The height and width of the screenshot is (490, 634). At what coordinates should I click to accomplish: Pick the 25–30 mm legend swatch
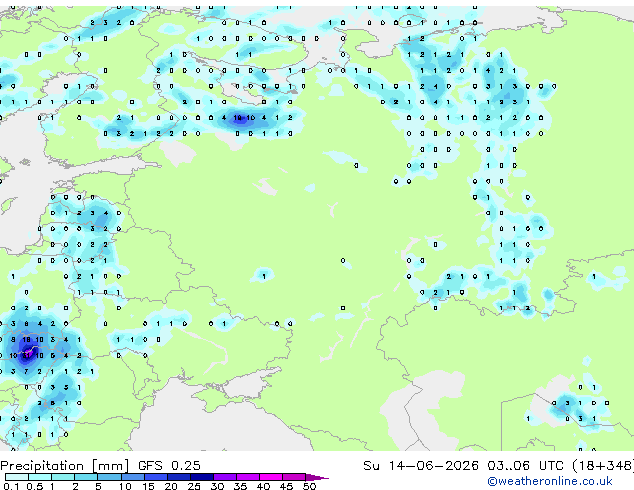pyautogui.click(x=202, y=477)
